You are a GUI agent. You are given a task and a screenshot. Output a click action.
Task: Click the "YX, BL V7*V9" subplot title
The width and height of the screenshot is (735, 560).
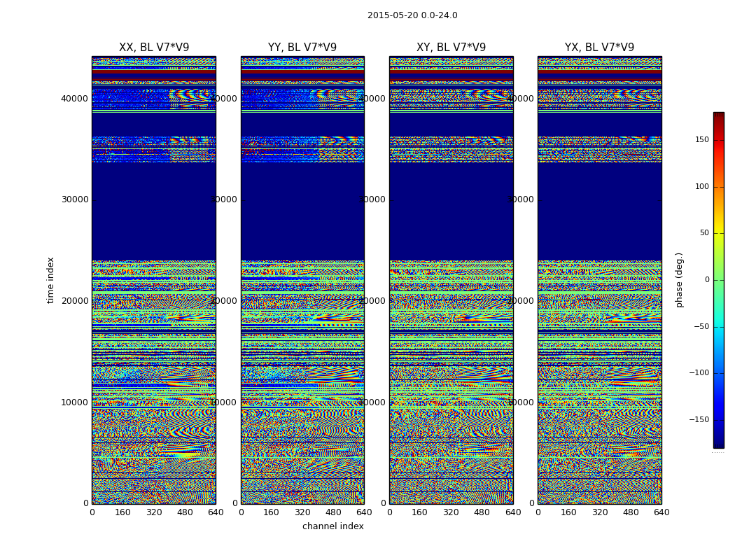[599, 48]
